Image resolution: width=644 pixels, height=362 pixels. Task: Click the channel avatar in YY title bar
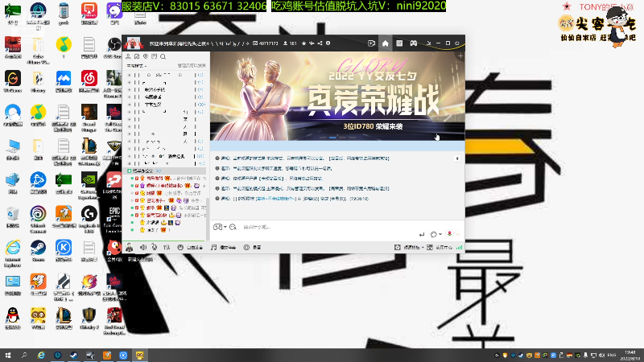click(x=133, y=43)
